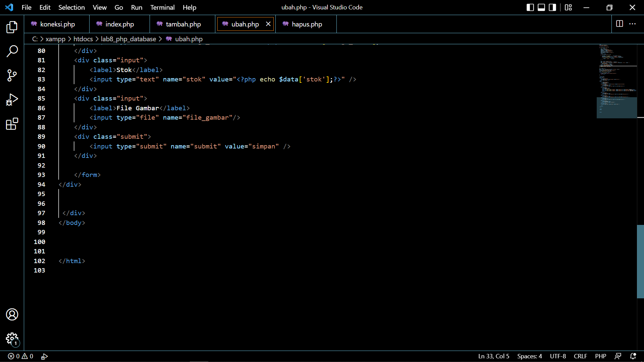Open the editor More Actions menu
Image resolution: width=644 pixels, height=362 pixels.
pos(633,24)
